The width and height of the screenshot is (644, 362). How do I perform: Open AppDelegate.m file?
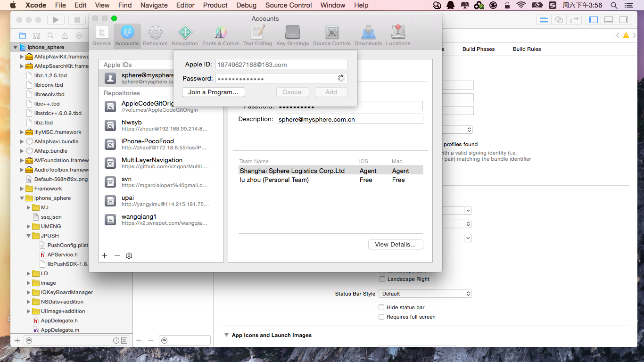(x=60, y=330)
